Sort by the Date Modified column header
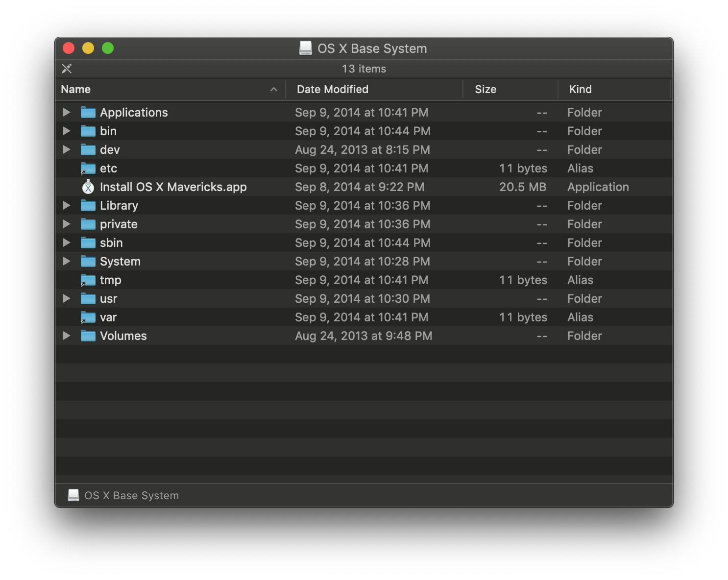 coord(374,89)
